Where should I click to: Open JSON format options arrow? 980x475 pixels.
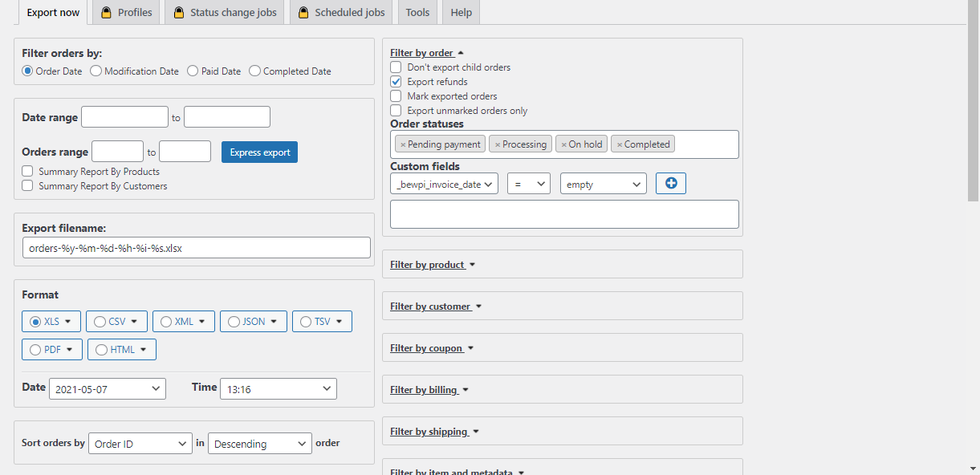tap(274, 322)
